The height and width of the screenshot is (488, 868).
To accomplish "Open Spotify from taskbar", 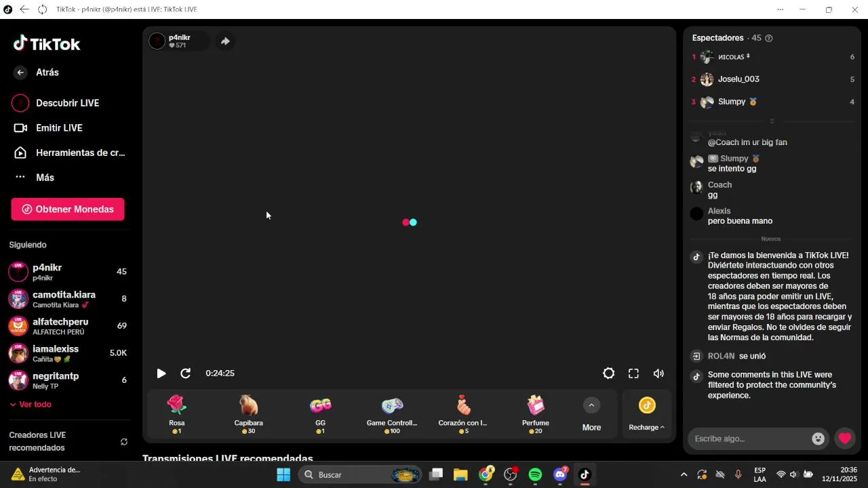I will pyautogui.click(x=535, y=474).
